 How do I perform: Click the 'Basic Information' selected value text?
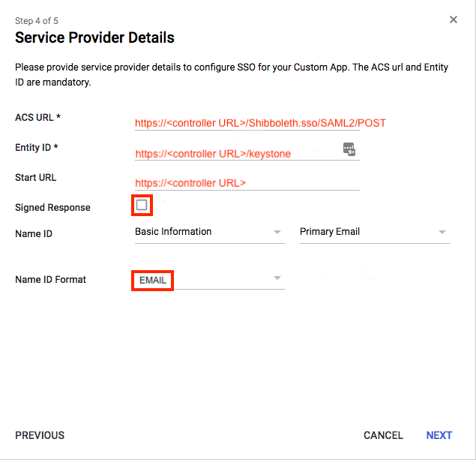(x=173, y=232)
